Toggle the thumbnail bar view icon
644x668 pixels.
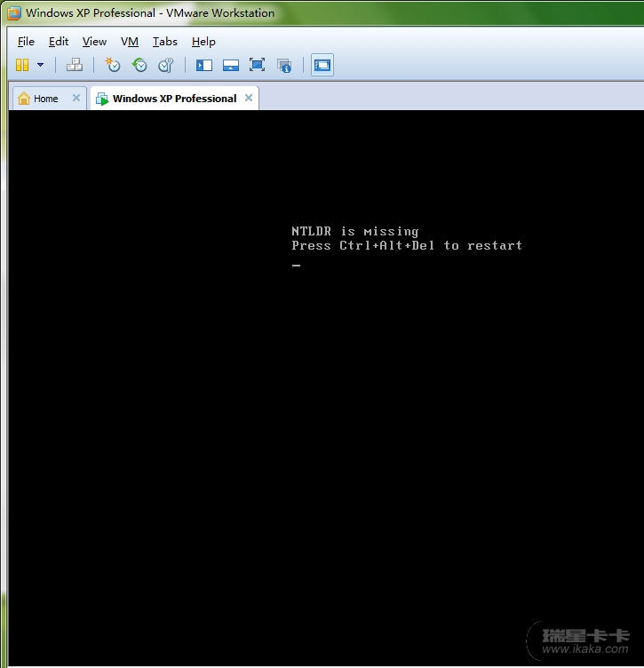point(231,65)
